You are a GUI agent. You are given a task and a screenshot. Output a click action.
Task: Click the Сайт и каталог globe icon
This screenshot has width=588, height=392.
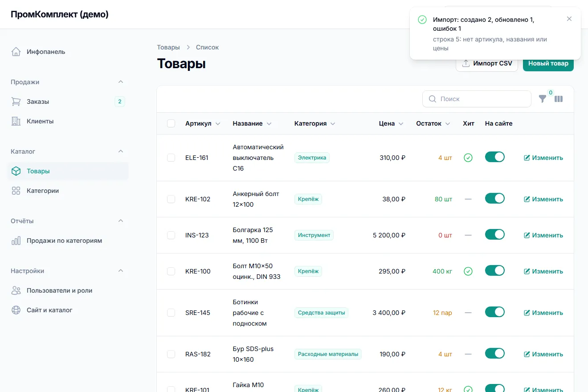coord(16,310)
